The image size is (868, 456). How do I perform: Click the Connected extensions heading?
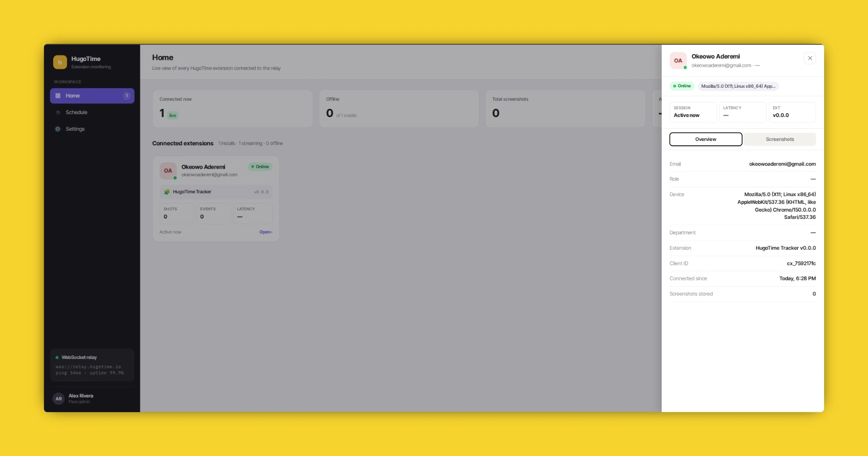coord(183,143)
